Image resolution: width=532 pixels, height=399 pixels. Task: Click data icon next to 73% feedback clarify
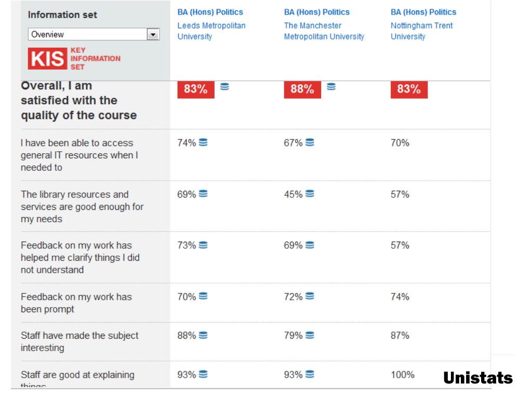(203, 245)
